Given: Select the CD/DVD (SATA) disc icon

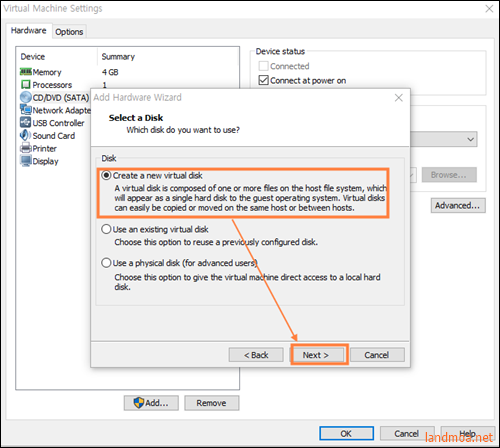Looking at the screenshot, I should tap(26, 97).
